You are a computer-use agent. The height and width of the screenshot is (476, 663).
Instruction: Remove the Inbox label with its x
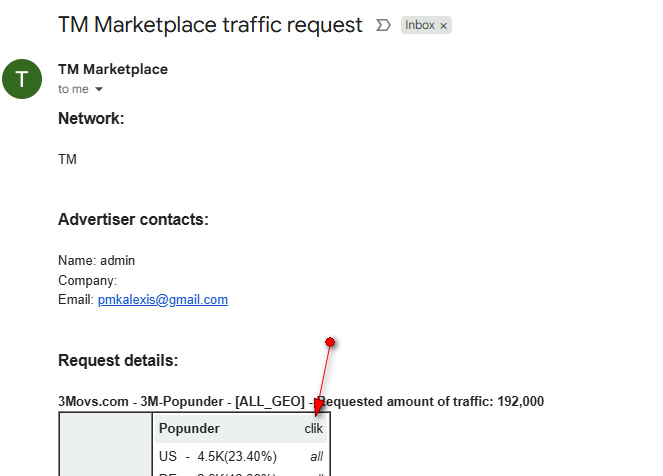coord(444,25)
